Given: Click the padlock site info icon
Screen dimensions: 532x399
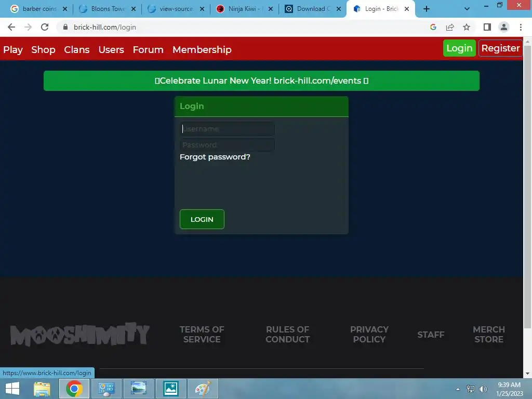Looking at the screenshot, I should click(65, 27).
